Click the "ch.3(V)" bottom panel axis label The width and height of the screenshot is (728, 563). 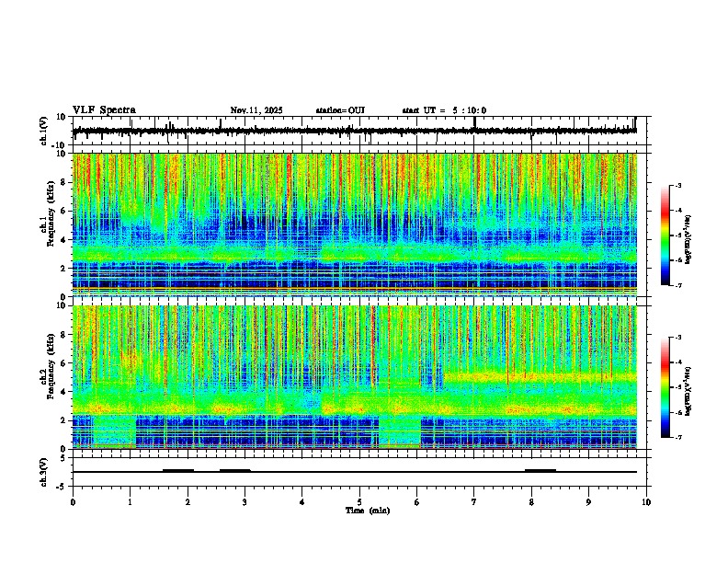(44, 473)
